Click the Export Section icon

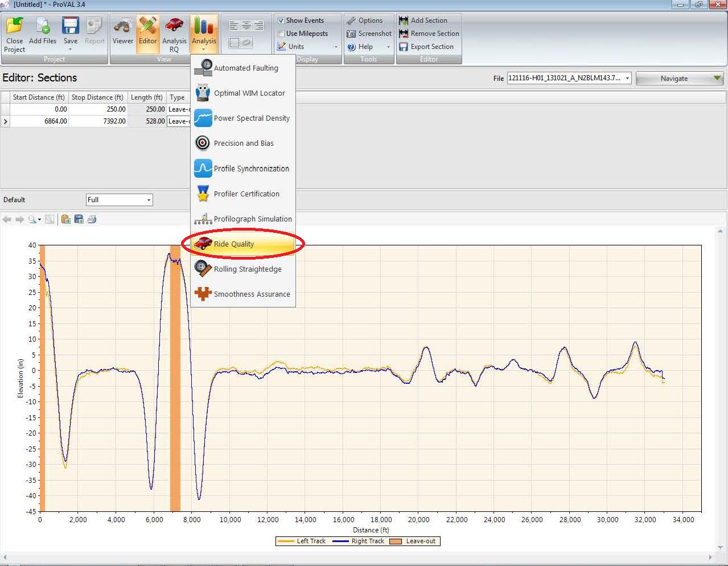tap(404, 47)
